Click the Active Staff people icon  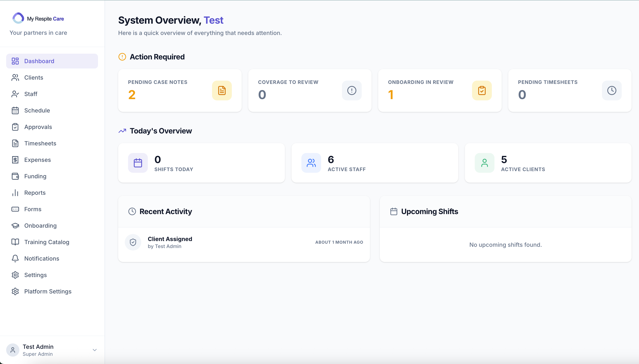311,163
